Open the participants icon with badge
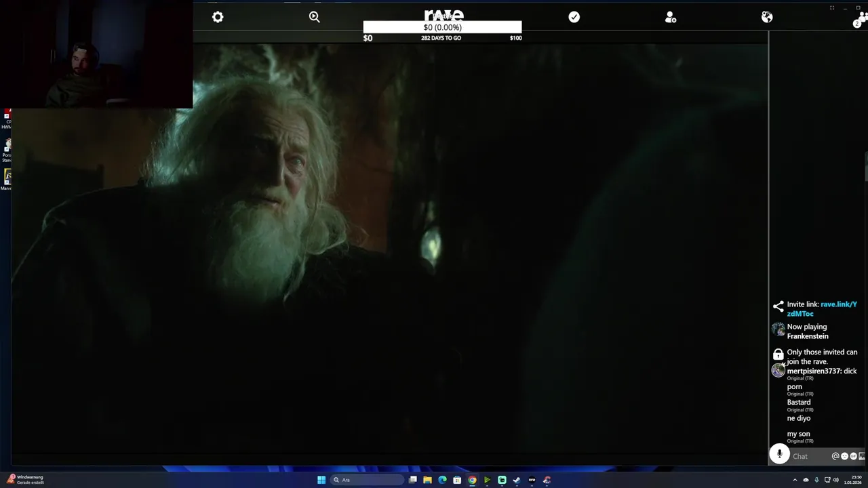The height and width of the screenshot is (488, 868). tap(860, 20)
